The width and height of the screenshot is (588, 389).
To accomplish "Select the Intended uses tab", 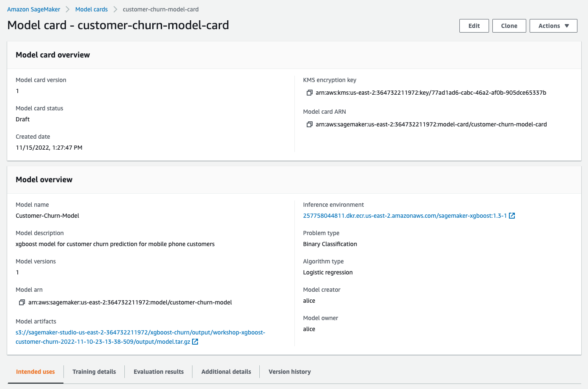I will (x=36, y=372).
